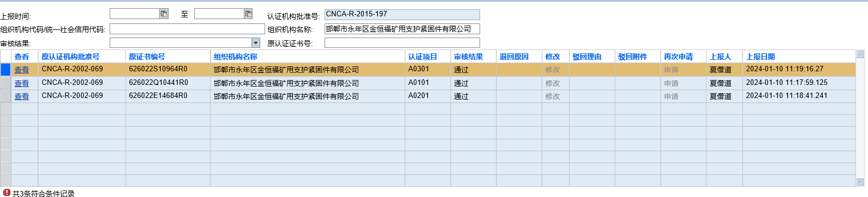Click 通过 result in the A0101 row
The height and width of the screenshot is (197, 868).
pos(461,83)
